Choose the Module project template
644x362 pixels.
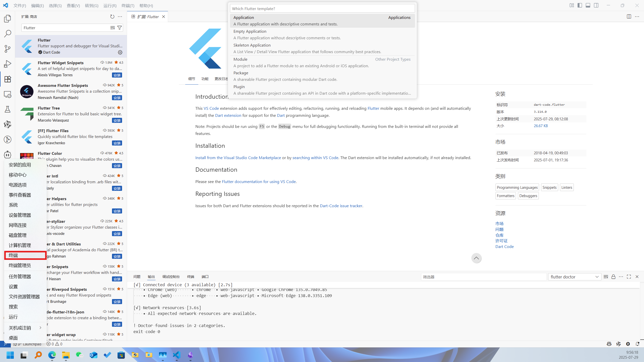(x=322, y=62)
